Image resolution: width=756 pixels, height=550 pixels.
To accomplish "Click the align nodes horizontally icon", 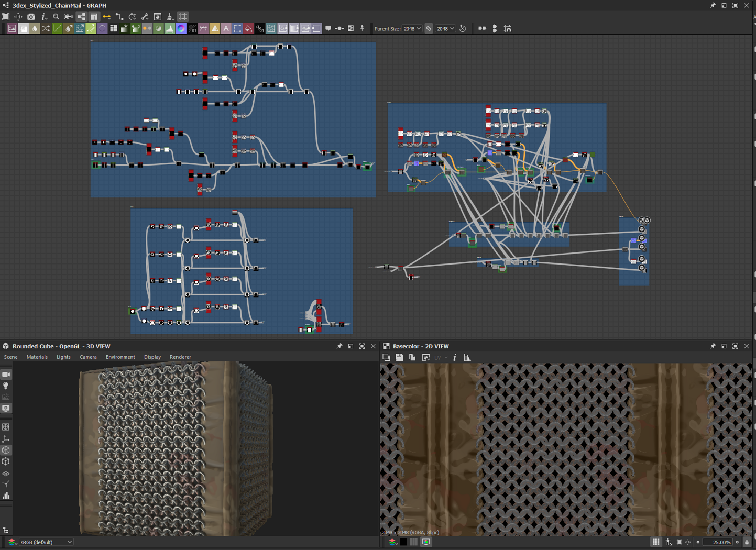I will point(482,29).
